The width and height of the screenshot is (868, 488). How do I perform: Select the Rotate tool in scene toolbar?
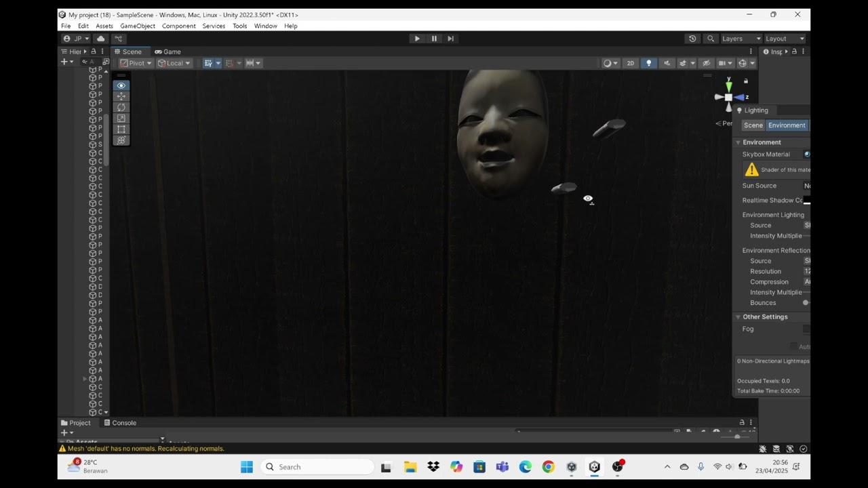tap(121, 107)
